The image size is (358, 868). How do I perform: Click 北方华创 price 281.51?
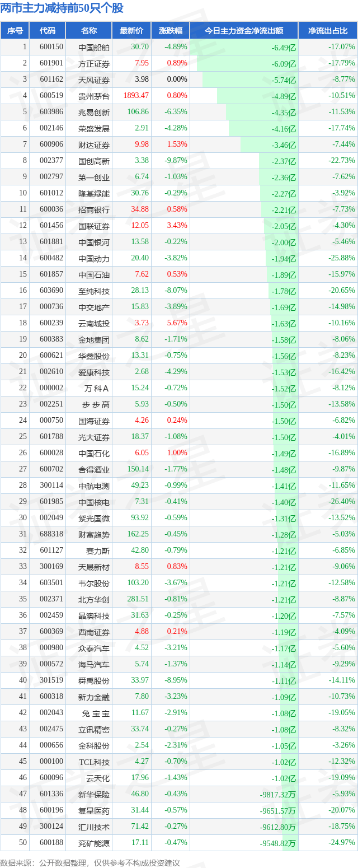tap(138, 599)
